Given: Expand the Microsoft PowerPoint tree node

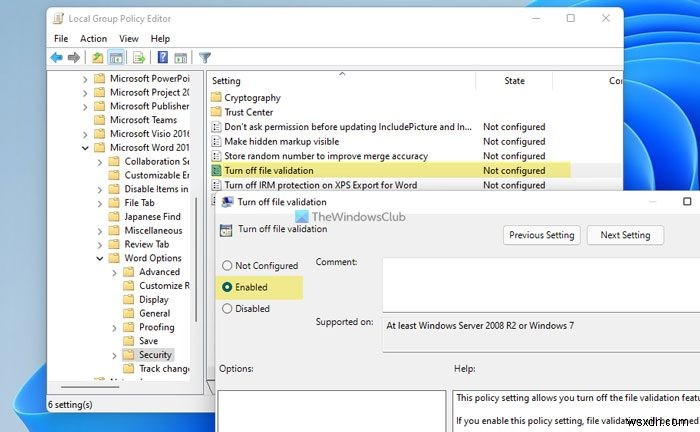Looking at the screenshot, I should point(85,79).
